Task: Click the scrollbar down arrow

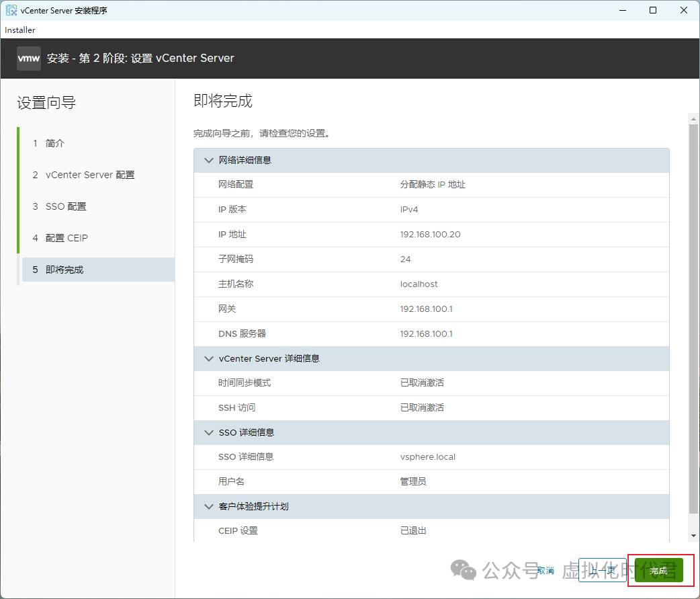Action: [693, 536]
